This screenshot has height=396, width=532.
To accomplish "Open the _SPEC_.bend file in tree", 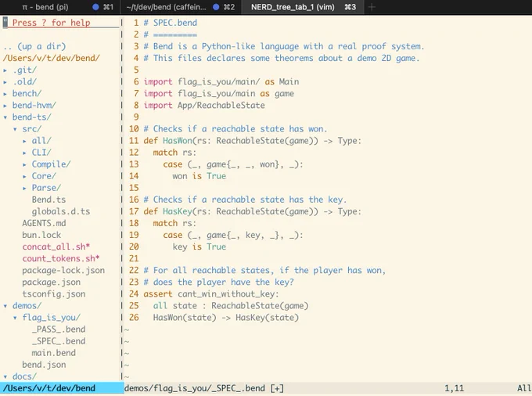I will click(59, 341).
